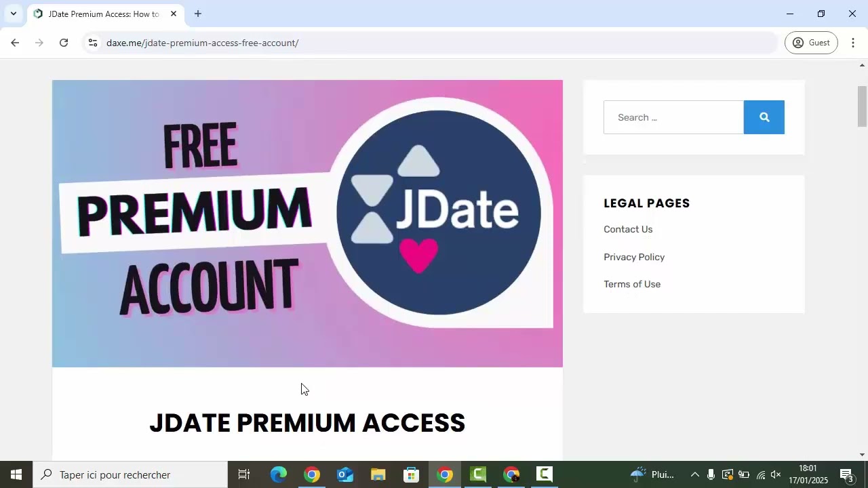Open the notification center icon
The width and height of the screenshot is (868, 488).
tap(847, 474)
